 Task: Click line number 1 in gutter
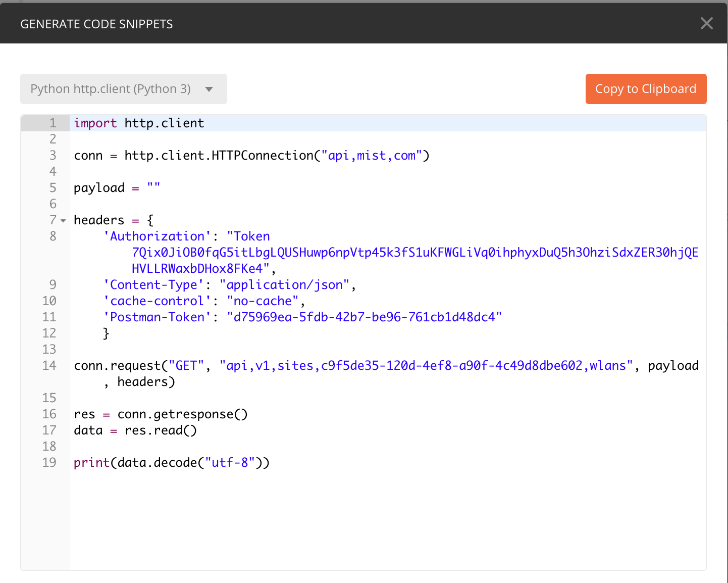pyautogui.click(x=53, y=123)
